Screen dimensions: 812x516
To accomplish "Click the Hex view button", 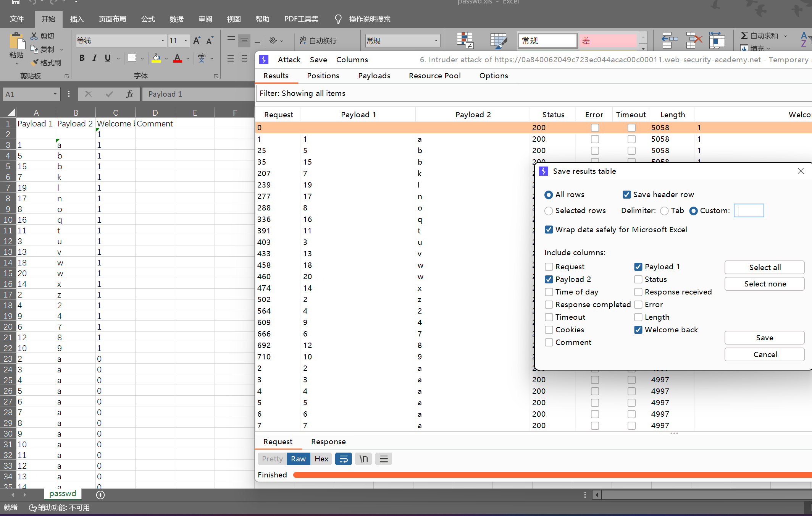I will 321,459.
